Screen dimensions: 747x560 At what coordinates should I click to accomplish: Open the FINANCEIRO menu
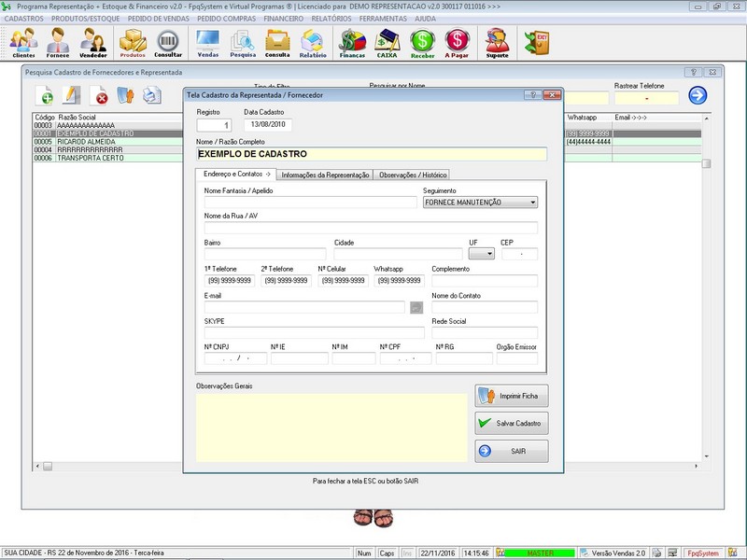click(284, 19)
